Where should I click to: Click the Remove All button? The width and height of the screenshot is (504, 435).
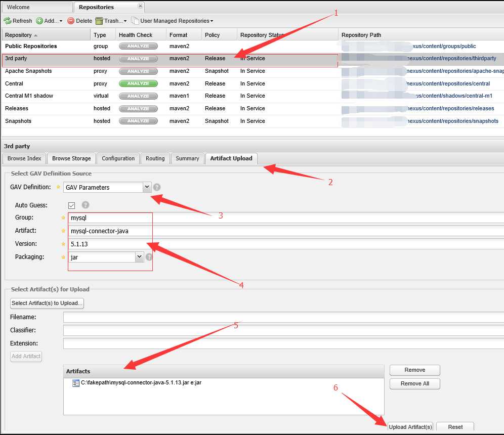pyautogui.click(x=414, y=383)
